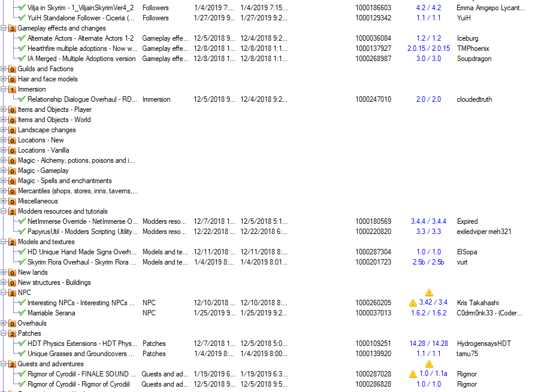Click the author name cloudedtruth
The width and height of the screenshot is (547, 392).
point(475,99)
